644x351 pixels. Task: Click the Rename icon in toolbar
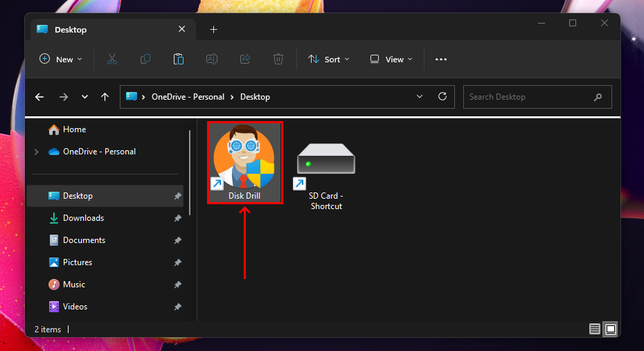pyautogui.click(x=211, y=59)
